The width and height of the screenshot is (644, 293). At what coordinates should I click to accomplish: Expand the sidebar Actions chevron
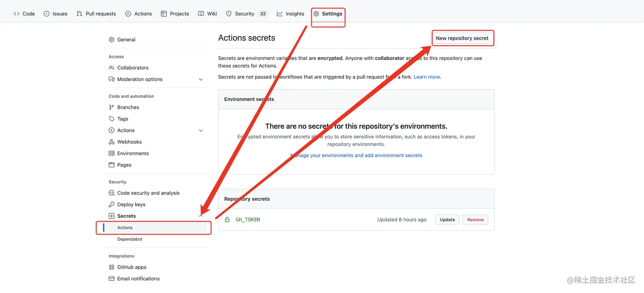(x=201, y=130)
